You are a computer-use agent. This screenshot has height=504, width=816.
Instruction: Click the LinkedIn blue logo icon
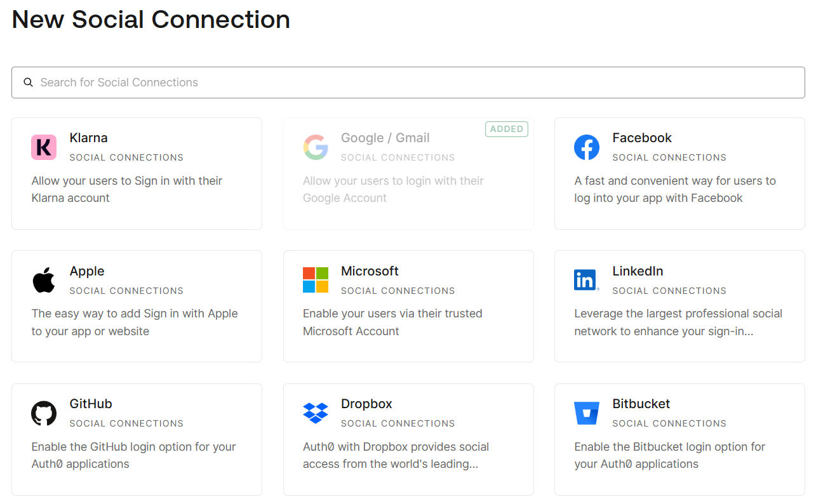tap(586, 280)
